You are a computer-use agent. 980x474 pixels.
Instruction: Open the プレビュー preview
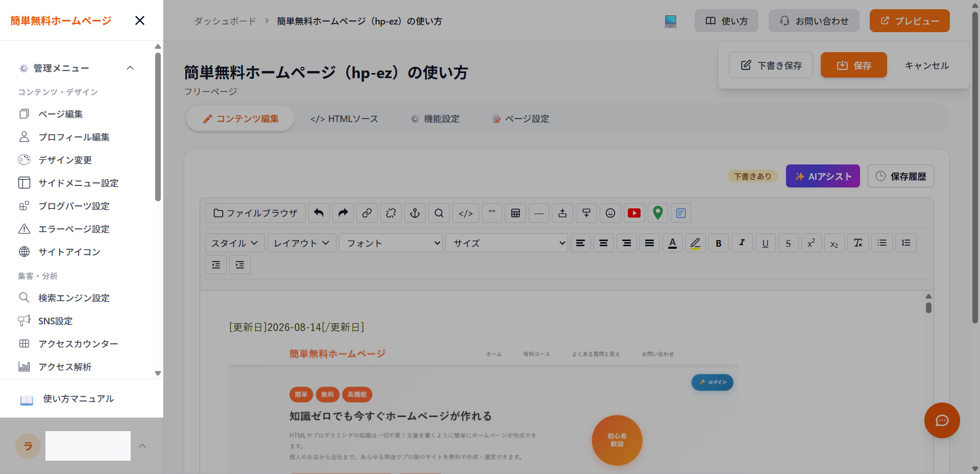pos(910,21)
